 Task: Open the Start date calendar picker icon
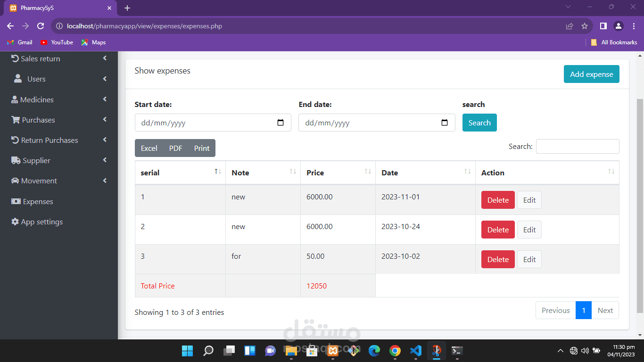click(x=281, y=123)
